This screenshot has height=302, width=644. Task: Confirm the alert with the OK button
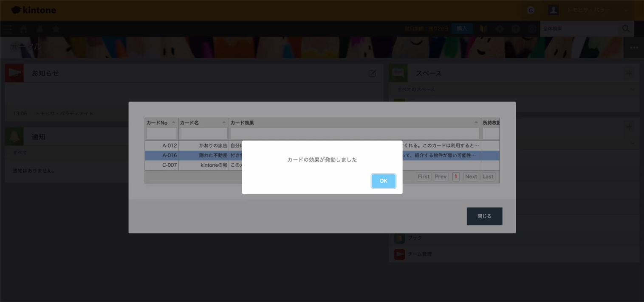[383, 181]
